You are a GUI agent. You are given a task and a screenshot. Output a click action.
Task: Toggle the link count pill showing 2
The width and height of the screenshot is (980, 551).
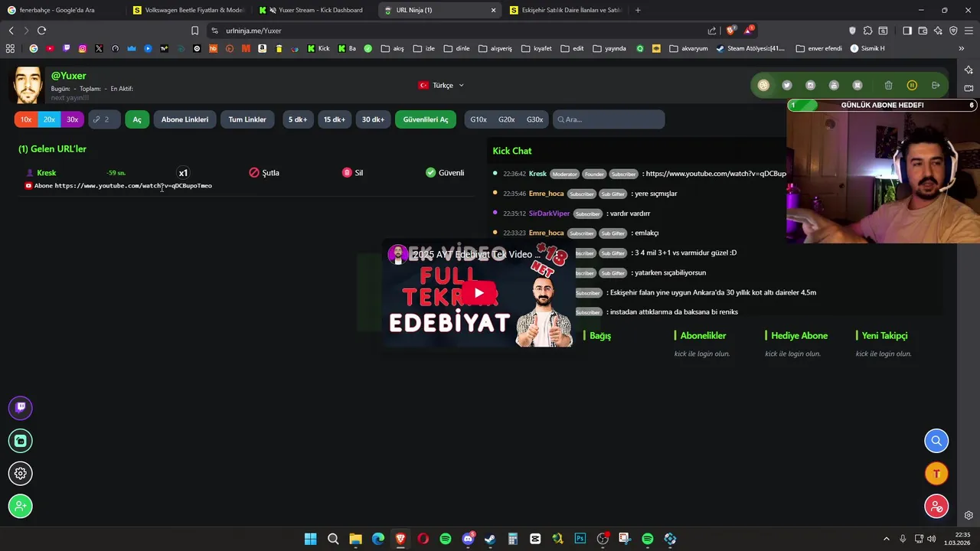coord(103,119)
